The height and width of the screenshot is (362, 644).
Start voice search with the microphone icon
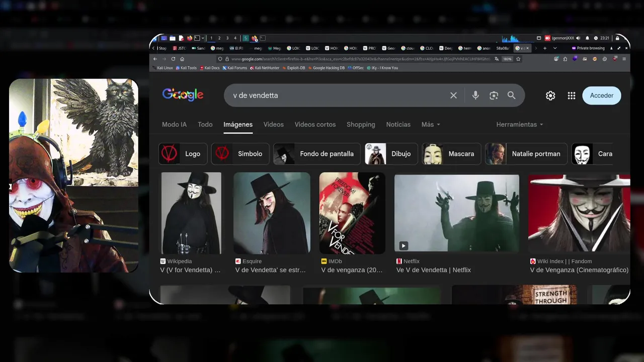pos(475,95)
